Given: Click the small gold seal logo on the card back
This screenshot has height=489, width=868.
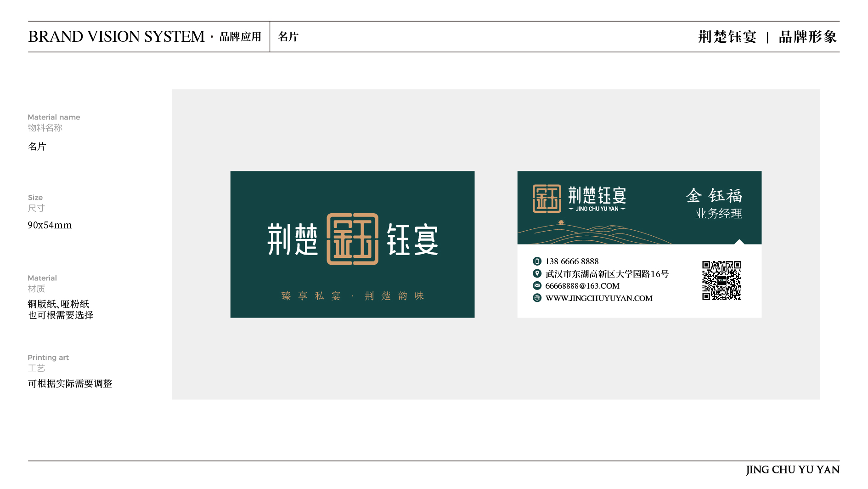Looking at the screenshot, I should [547, 199].
